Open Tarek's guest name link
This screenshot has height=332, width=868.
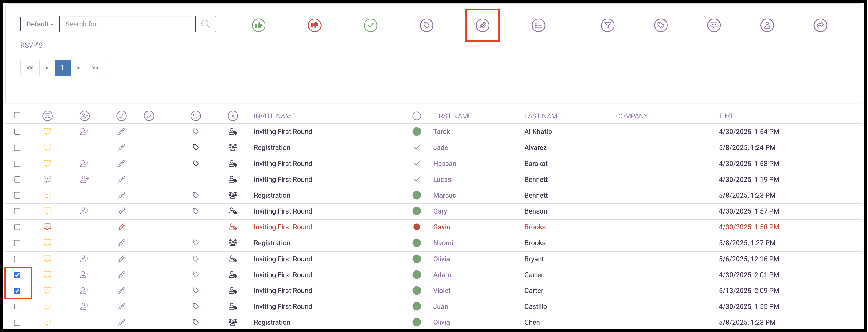[441, 132]
